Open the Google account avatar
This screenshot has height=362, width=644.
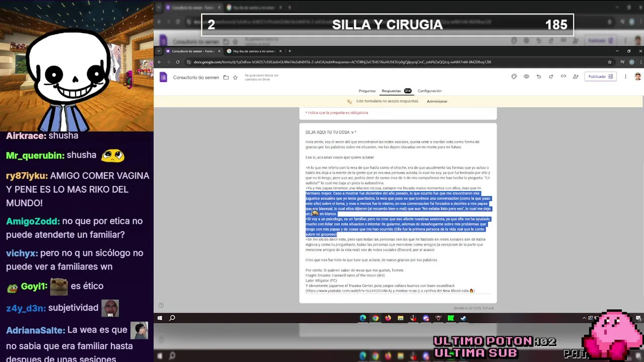(x=637, y=76)
